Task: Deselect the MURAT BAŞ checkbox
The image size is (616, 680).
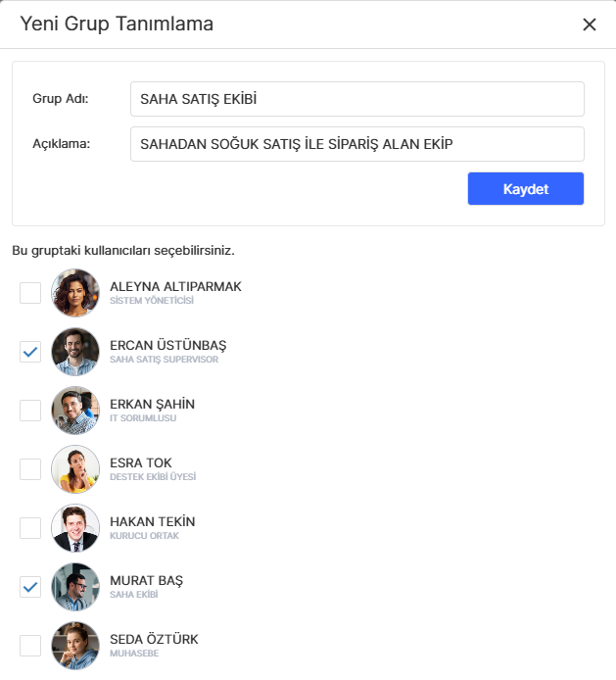Action: point(30,587)
